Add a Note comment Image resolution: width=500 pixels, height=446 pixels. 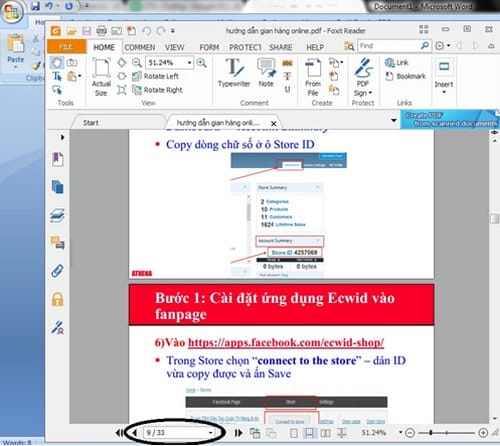click(x=266, y=73)
